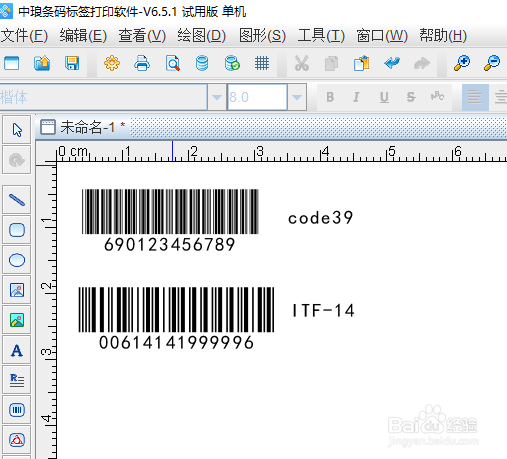
Task: Toggle the grid display icon
Action: [x=262, y=63]
